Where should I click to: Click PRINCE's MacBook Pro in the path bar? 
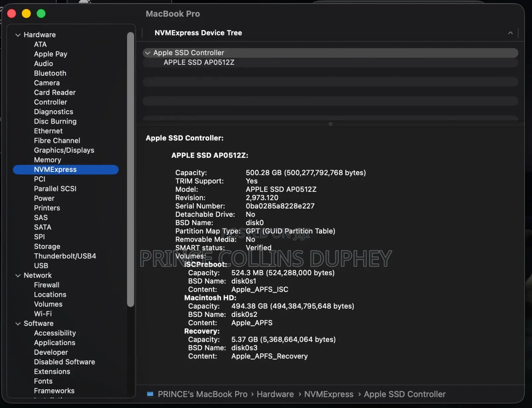pyautogui.click(x=202, y=394)
